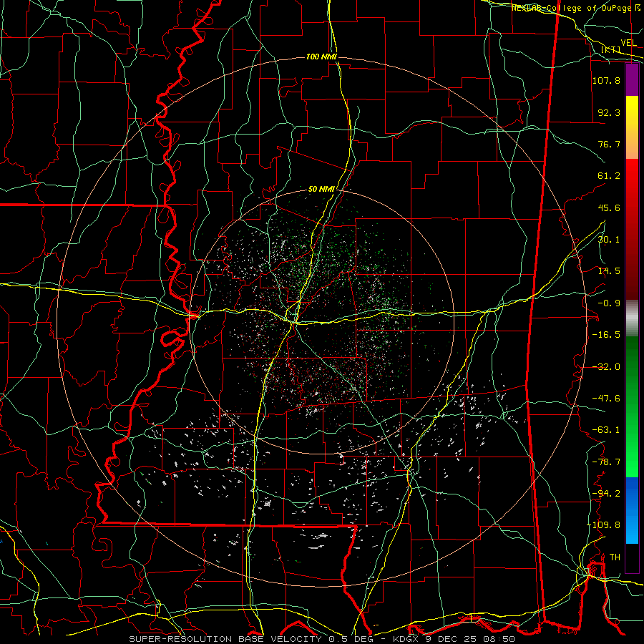The width and height of the screenshot is (644, 644).
Task: Click the purple band of the color bar
Action: click(632, 80)
